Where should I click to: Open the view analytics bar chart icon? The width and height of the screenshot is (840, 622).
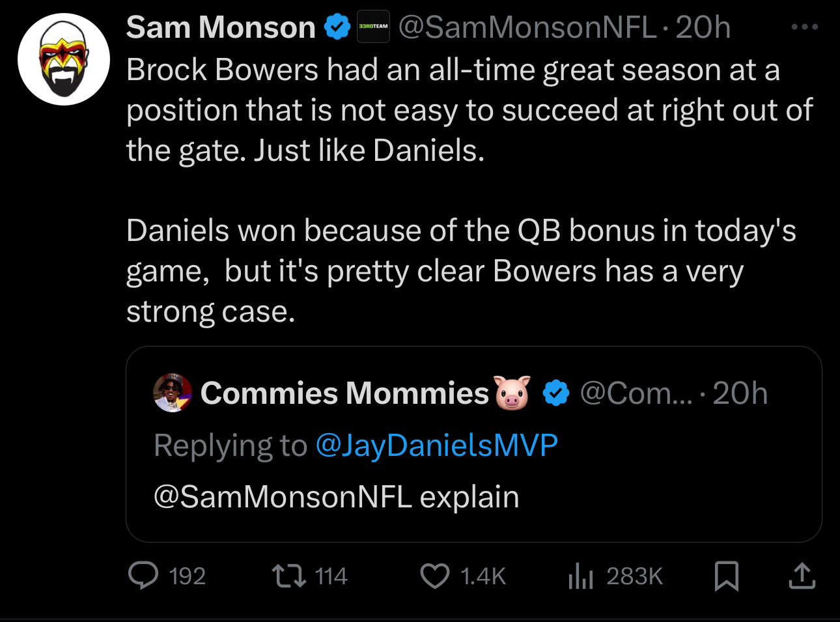(580, 576)
